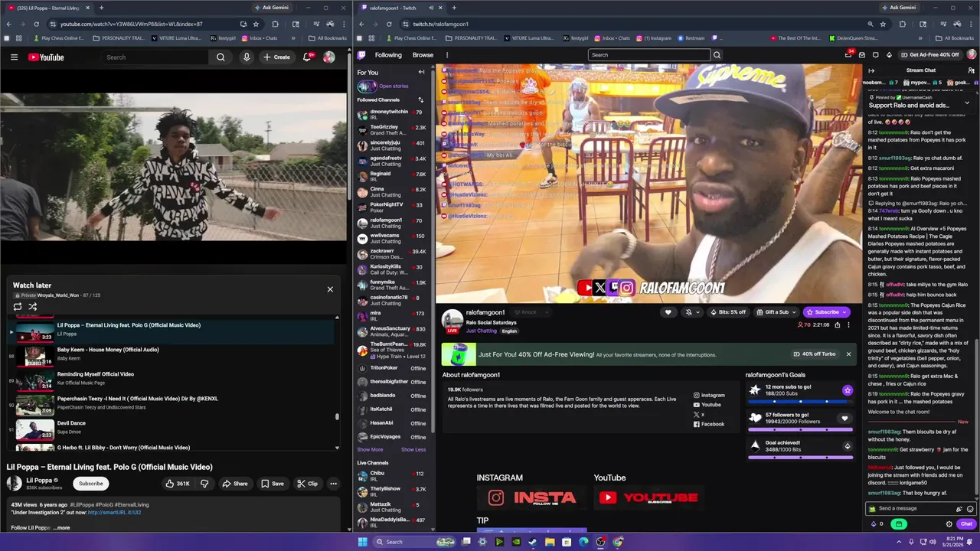
Task: Dislike the Lil Poppa video
Action: pyautogui.click(x=204, y=484)
